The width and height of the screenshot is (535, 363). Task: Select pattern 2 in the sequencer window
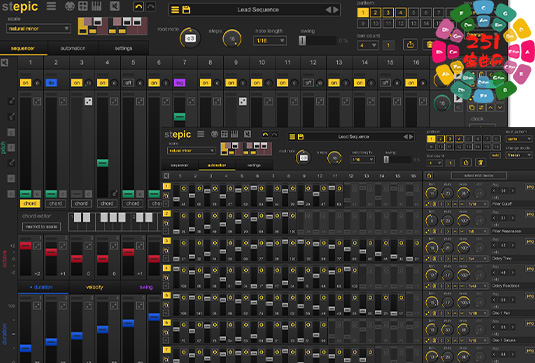pyautogui.click(x=375, y=13)
